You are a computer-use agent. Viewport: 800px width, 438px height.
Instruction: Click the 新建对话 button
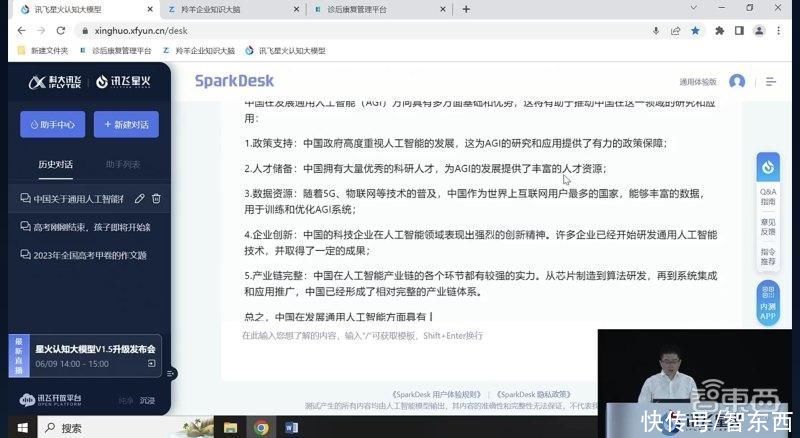(x=126, y=125)
